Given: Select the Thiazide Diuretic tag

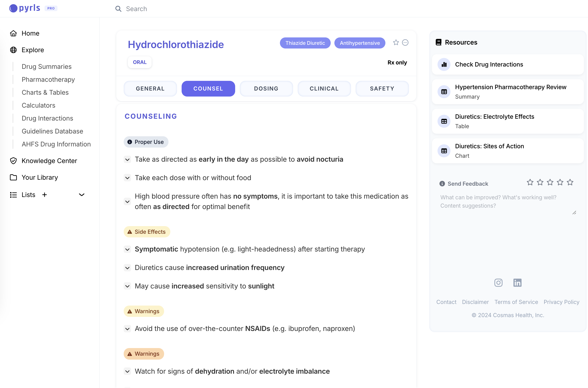Looking at the screenshot, I should (x=305, y=43).
